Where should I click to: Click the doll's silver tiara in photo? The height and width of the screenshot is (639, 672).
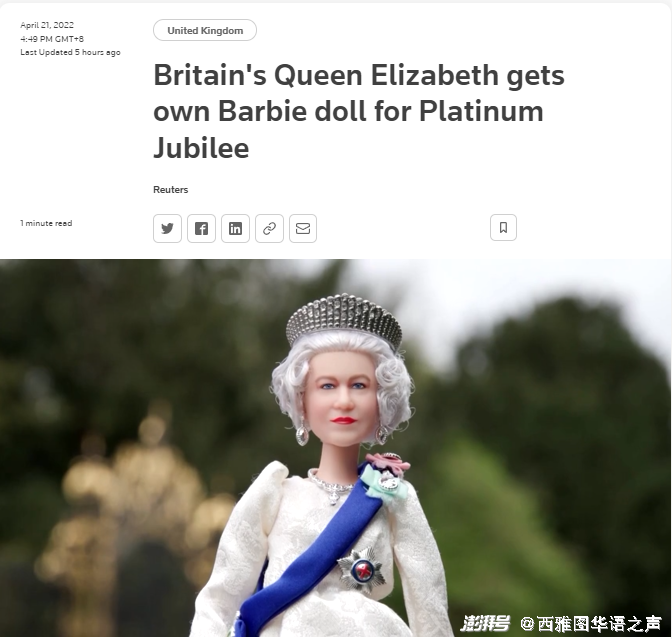click(x=344, y=320)
